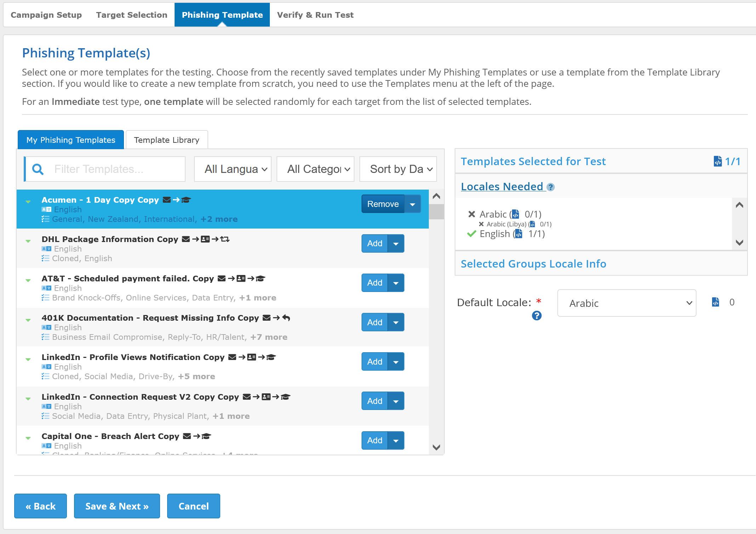The width and height of the screenshot is (756, 534).
Task: Click the graduation cap icon on AT&T row
Action: point(261,279)
